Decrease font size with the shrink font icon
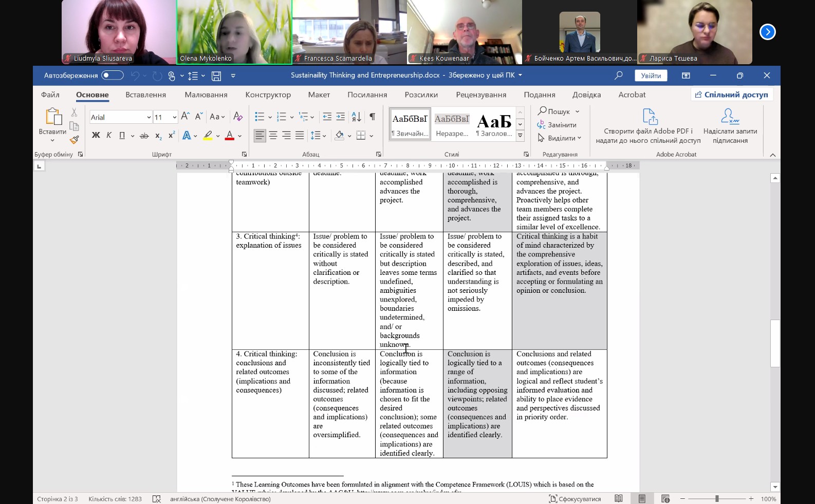Image resolution: width=815 pixels, height=504 pixels. [x=198, y=117]
